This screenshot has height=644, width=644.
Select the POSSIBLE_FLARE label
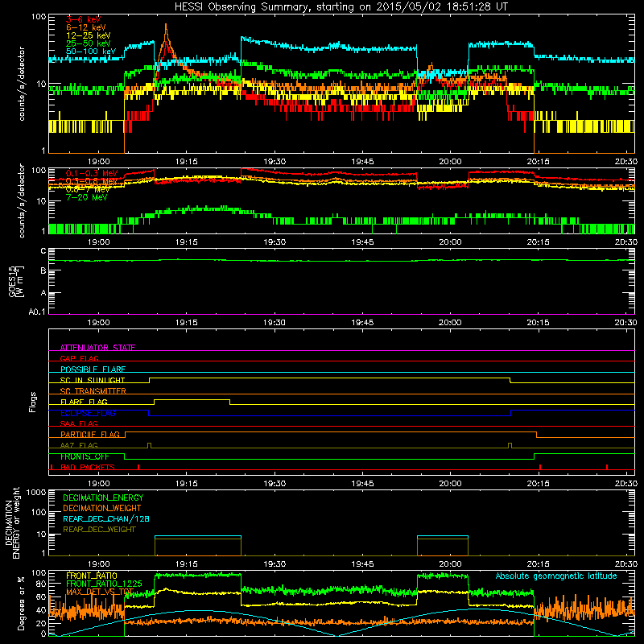click(x=93, y=369)
